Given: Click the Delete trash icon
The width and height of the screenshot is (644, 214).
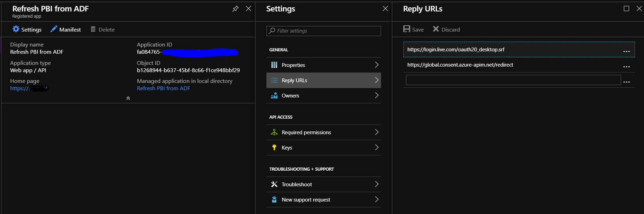Looking at the screenshot, I should tap(93, 29).
